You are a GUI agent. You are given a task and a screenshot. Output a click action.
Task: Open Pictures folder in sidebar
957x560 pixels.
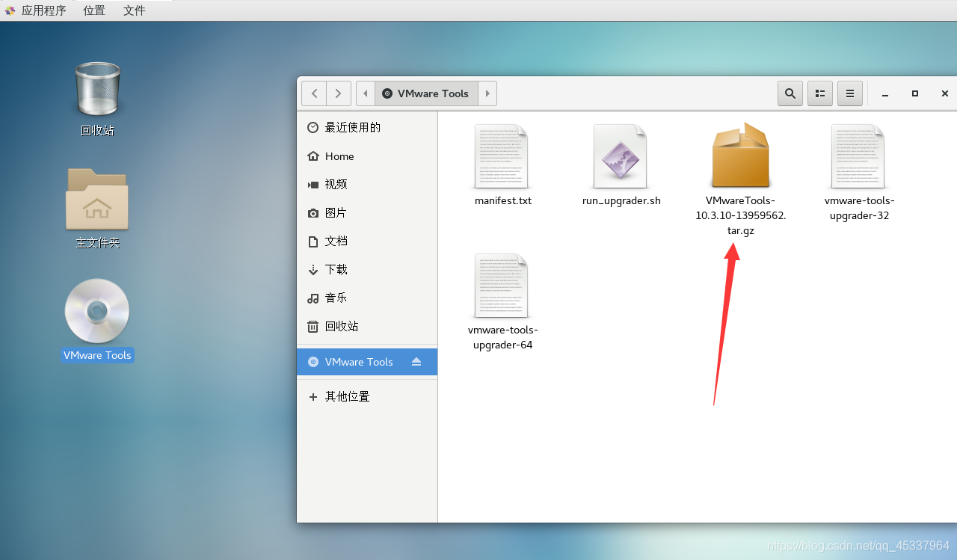point(367,213)
